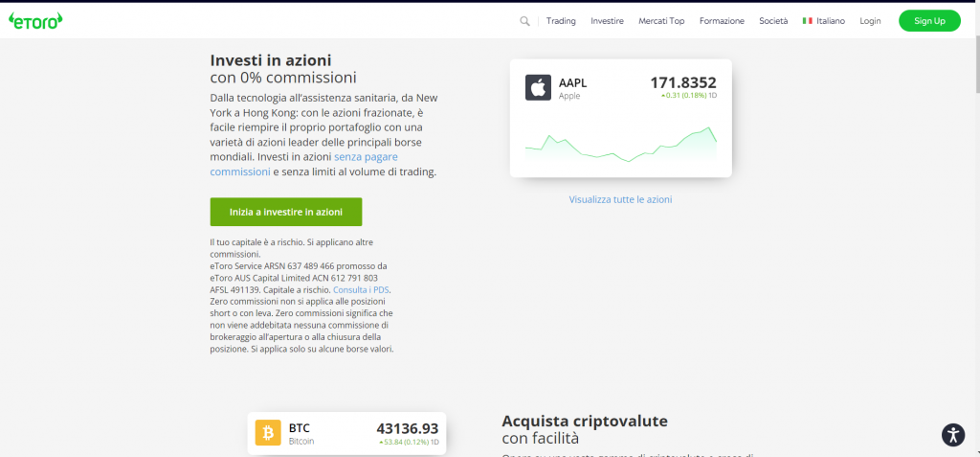The width and height of the screenshot is (980, 457).
Task: Open the Trading menu
Action: click(x=561, y=21)
